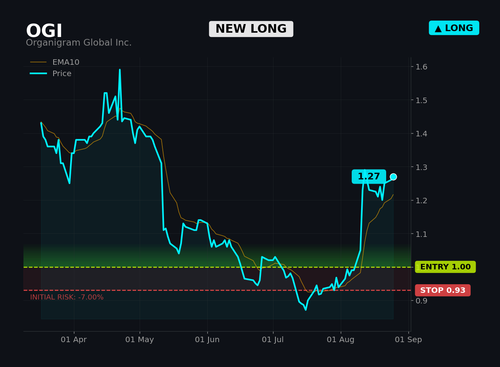The width and height of the screenshot is (500, 367).
Task: Select the NEW LONG signal badge
Action: (251, 29)
